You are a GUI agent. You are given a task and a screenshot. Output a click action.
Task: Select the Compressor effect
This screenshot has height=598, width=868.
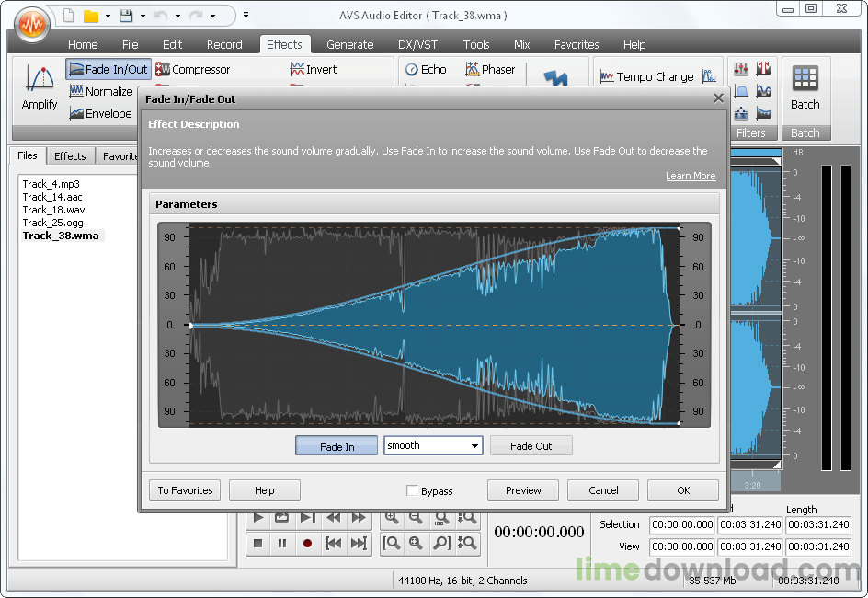[x=192, y=69]
